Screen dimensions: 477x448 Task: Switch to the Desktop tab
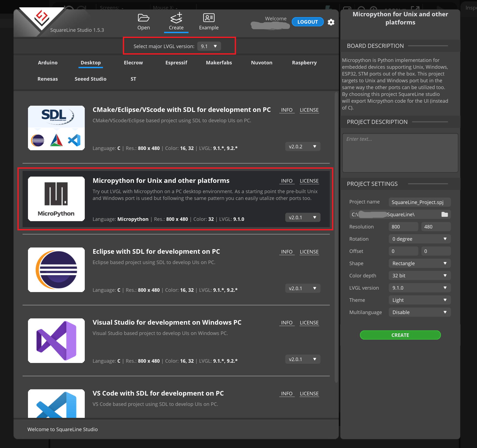coord(91,62)
